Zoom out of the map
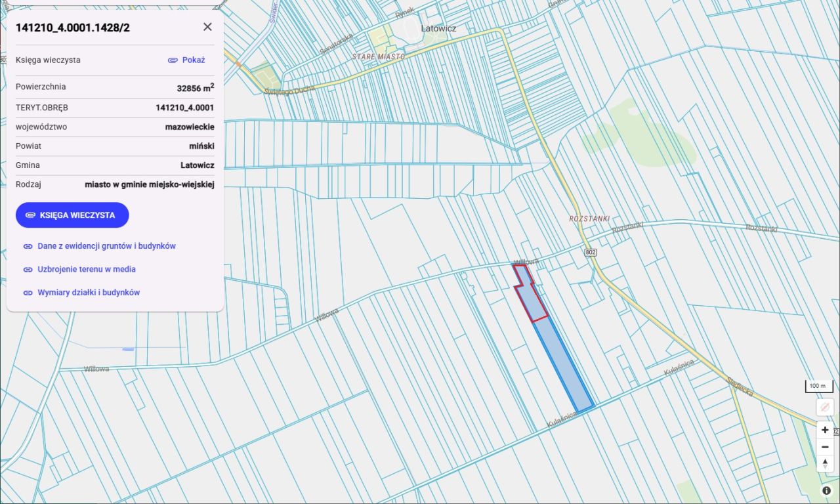The height and width of the screenshot is (504, 840). click(825, 447)
